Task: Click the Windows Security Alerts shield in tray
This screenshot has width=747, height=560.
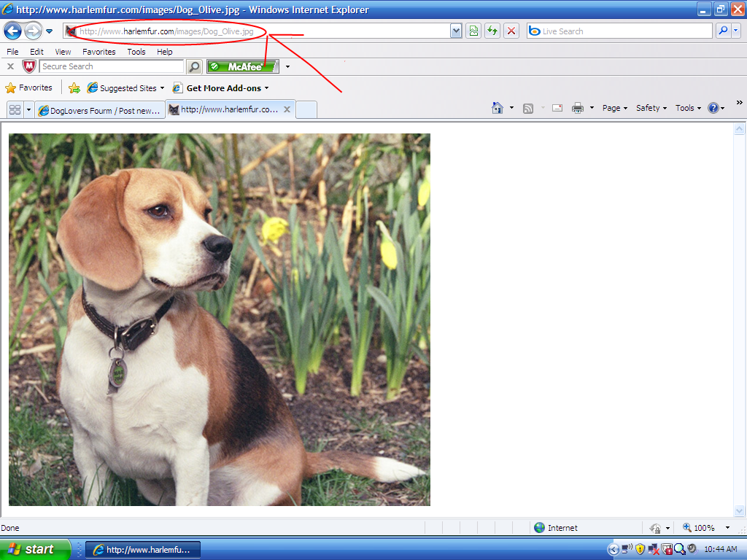Action: 640,548
